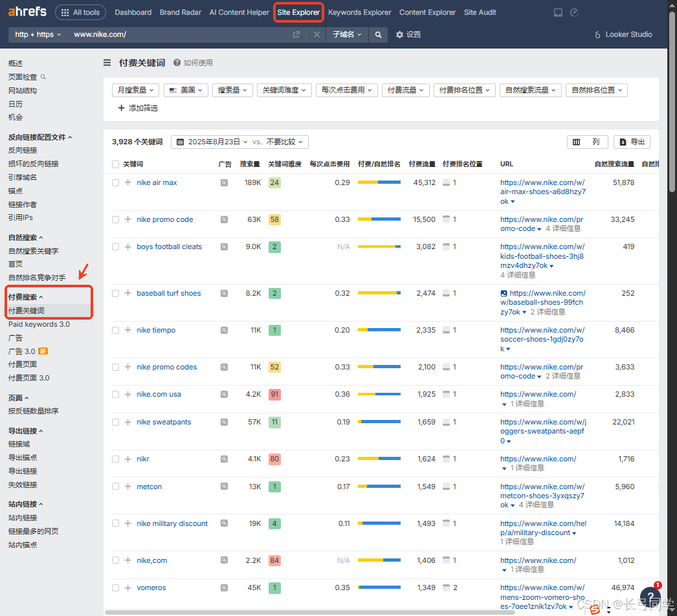Click the nike air max keyword link

coord(157,182)
